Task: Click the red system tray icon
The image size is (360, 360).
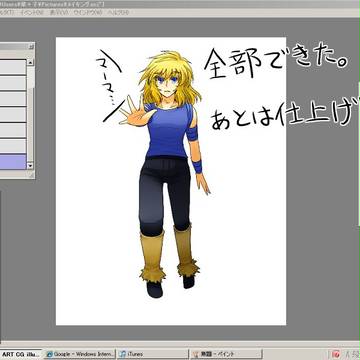Action: coord(336,354)
